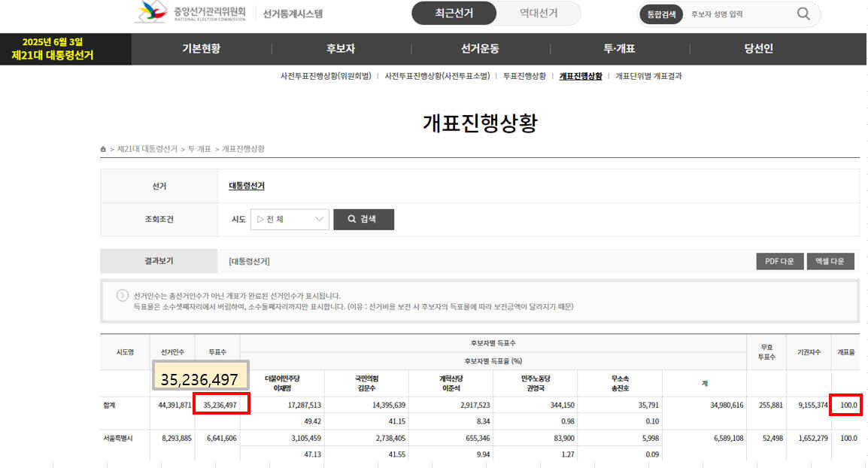Switch to 최근선거 toggle
The height and width of the screenshot is (468, 868).
(x=454, y=14)
